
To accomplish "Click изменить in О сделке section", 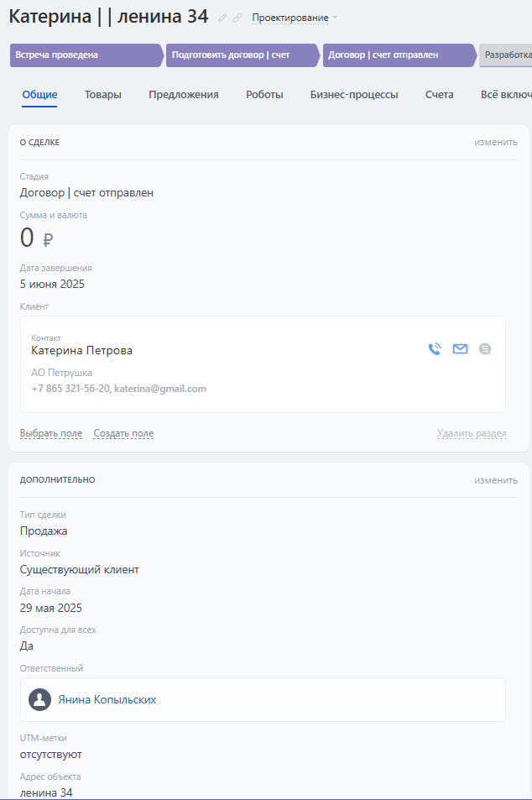I will click(x=496, y=142).
